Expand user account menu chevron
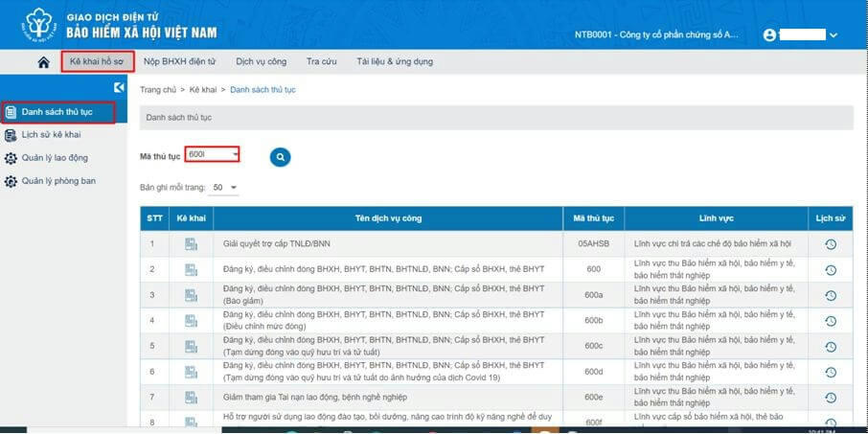 click(x=834, y=35)
